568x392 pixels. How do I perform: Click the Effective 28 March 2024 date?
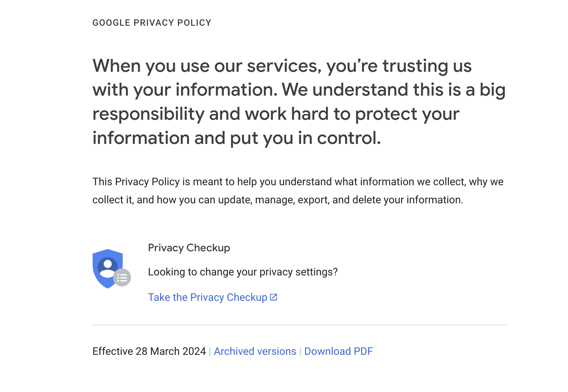tap(149, 351)
